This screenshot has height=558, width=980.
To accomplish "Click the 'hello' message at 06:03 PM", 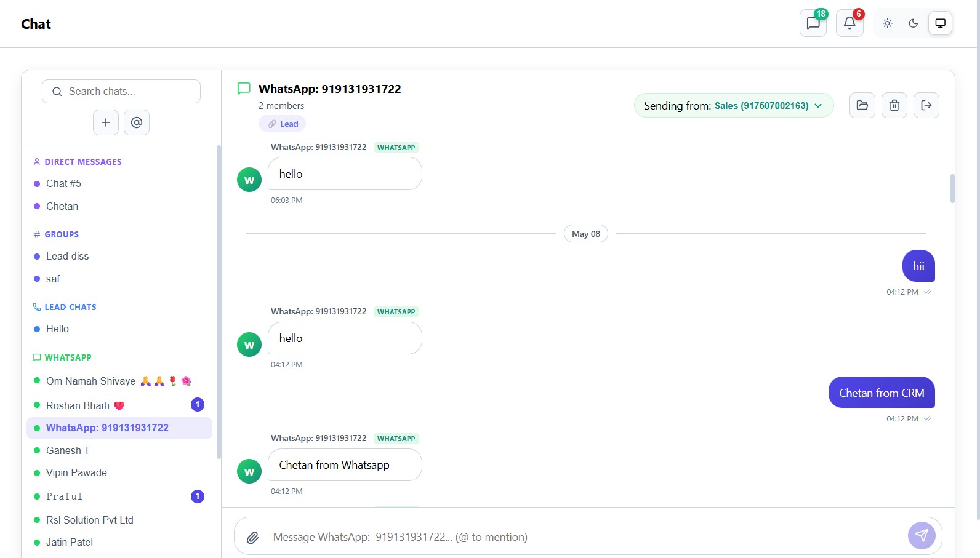I will tap(345, 173).
